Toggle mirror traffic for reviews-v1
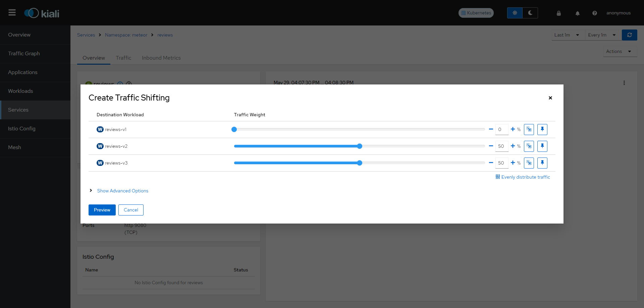Viewport: 644px width, 308px height. coord(529,129)
